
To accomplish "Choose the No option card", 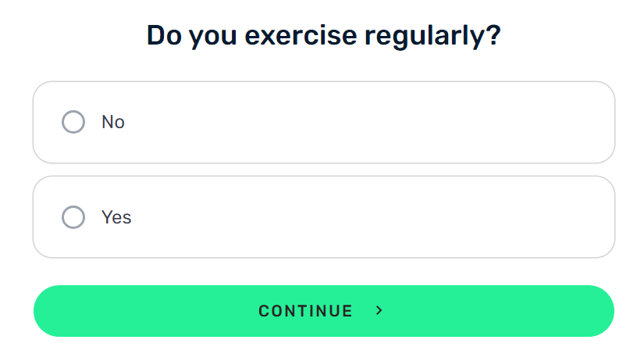I will 324,122.
